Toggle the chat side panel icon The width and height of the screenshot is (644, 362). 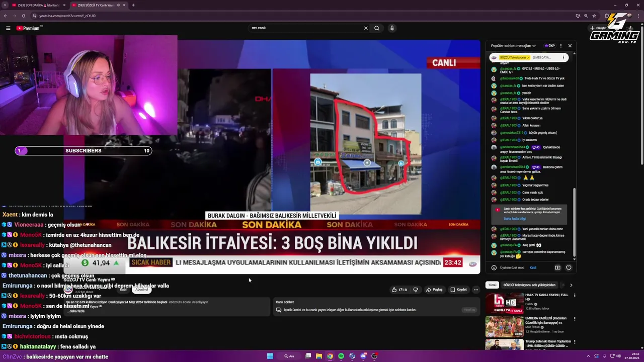click(557, 267)
